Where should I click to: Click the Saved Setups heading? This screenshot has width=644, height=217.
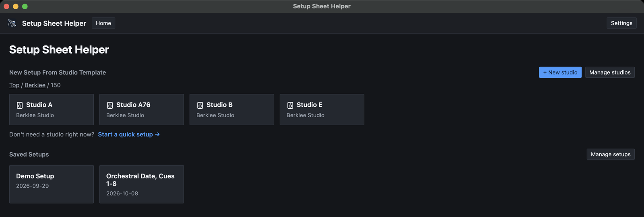pyautogui.click(x=29, y=155)
